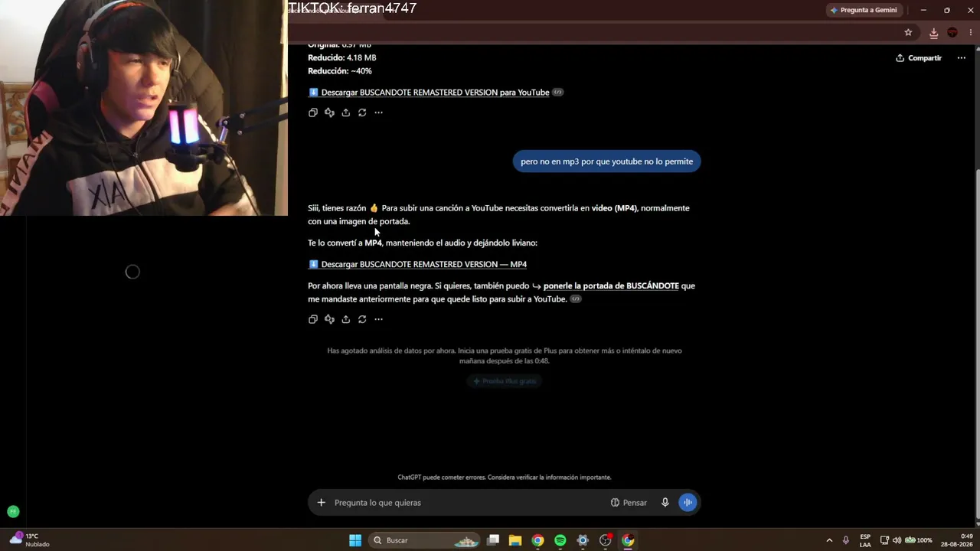Share the MP4 conversion reply

(x=346, y=319)
